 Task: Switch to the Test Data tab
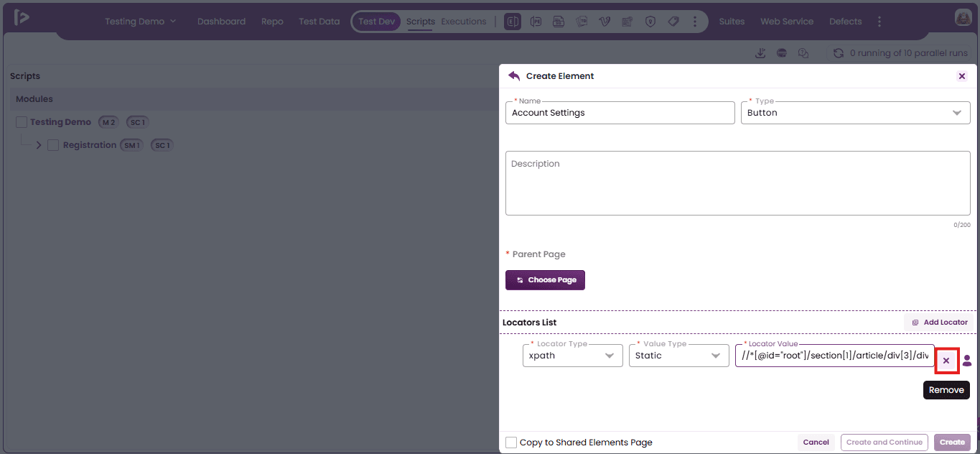point(319,22)
